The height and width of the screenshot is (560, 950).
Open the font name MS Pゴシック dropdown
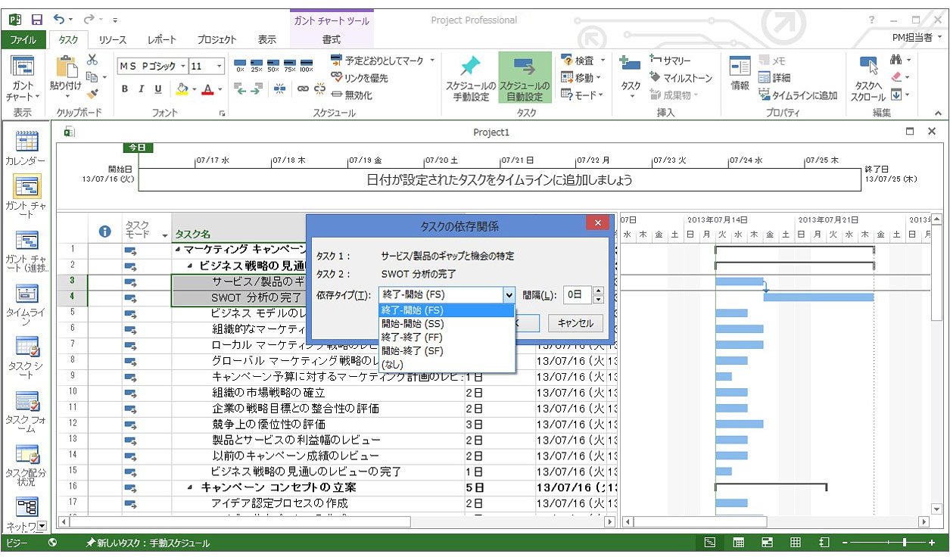point(183,66)
